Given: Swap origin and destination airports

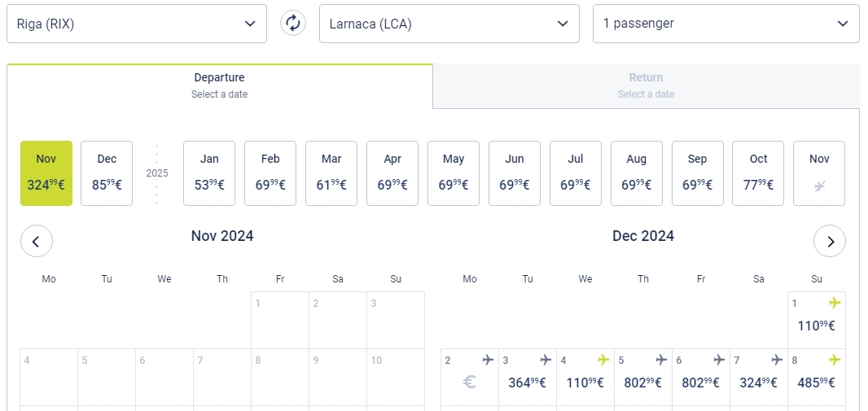Looking at the screenshot, I should [293, 24].
